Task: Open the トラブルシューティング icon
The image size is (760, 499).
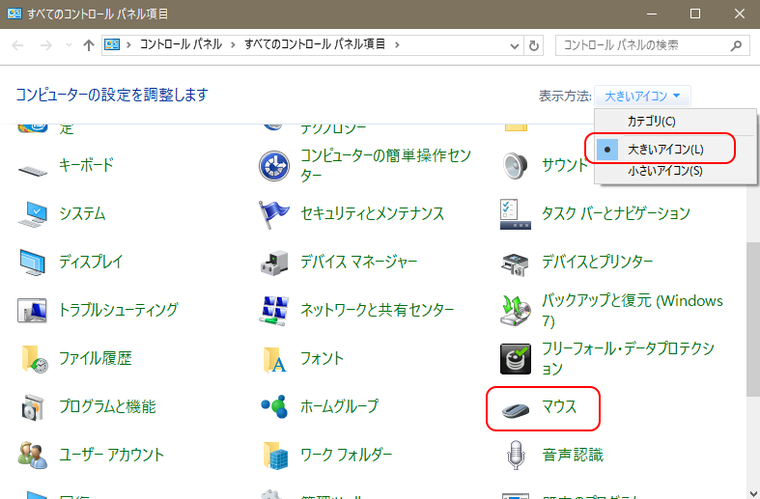Action: [x=32, y=310]
